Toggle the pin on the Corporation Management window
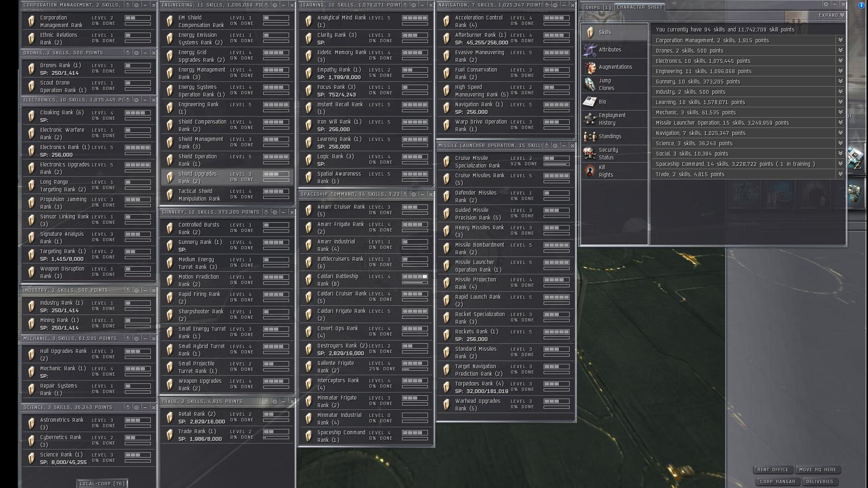Viewport: 868px width, 488px height. click(136, 5)
